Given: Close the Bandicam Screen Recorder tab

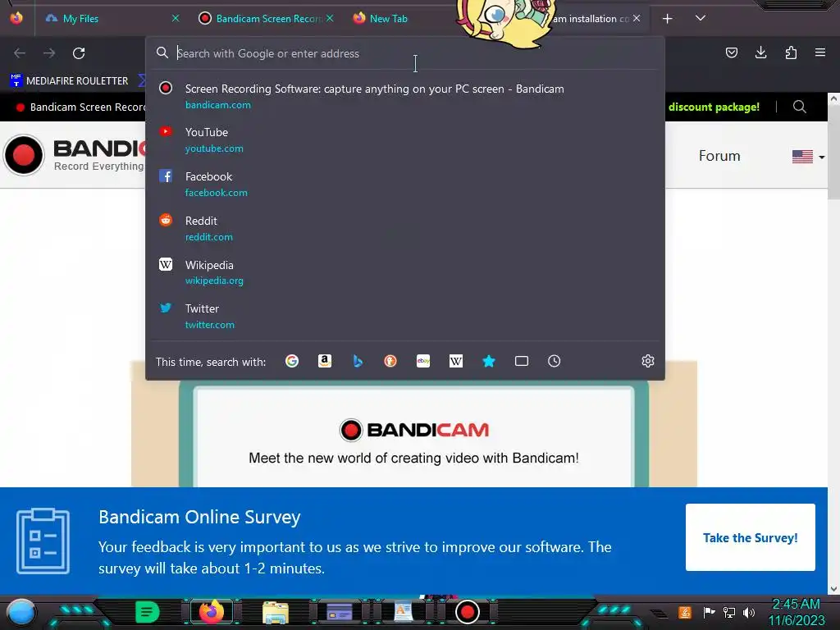Looking at the screenshot, I should 330,18.
